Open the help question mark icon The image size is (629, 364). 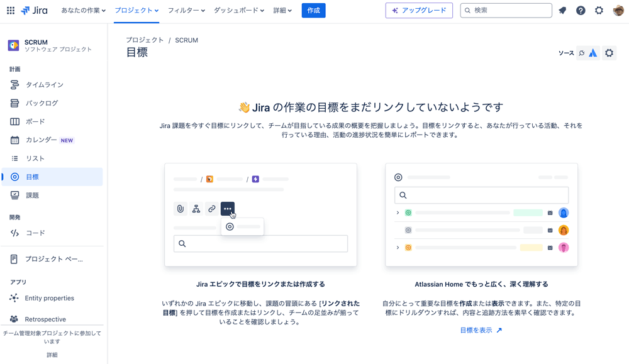(x=581, y=11)
